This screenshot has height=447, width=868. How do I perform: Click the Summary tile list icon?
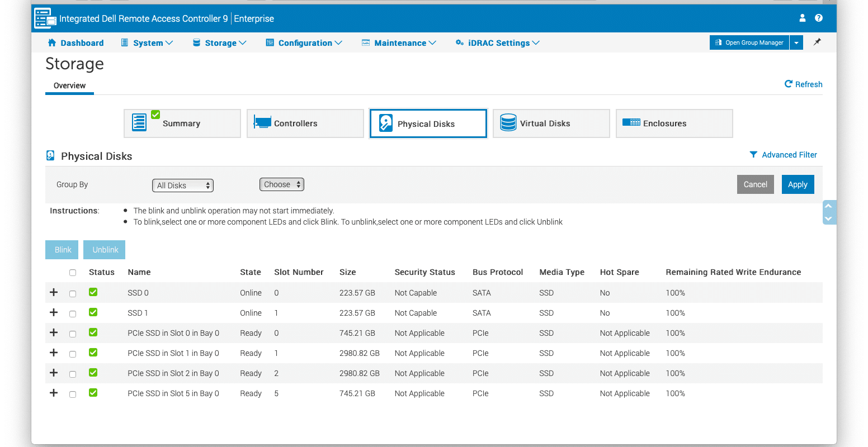click(139, 122)
